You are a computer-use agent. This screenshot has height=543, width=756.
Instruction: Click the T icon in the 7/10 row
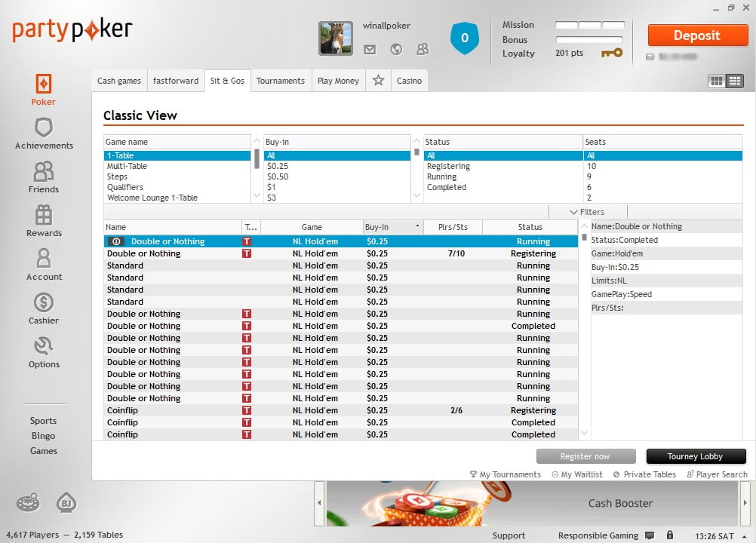pos(247,253)
